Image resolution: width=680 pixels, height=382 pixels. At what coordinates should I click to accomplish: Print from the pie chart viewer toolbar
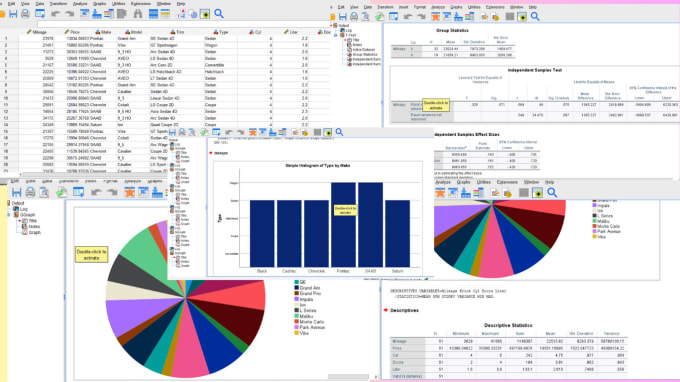click(x=30, y=192)
